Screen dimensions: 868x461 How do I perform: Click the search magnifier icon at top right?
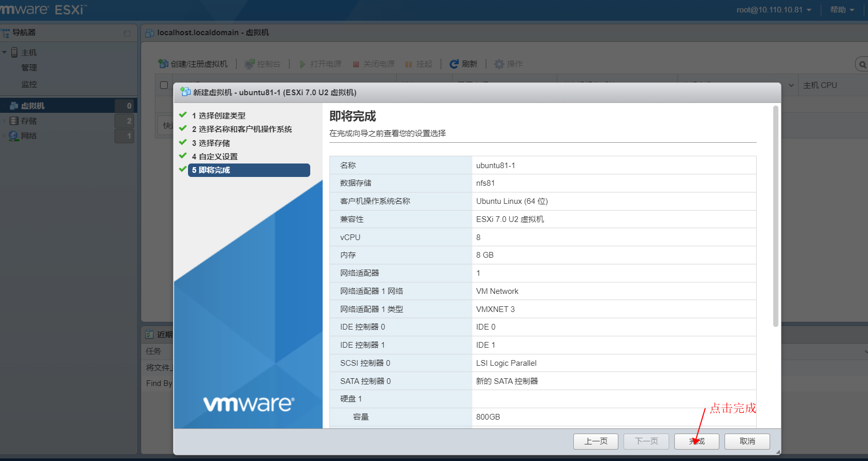tap(862, 65)
